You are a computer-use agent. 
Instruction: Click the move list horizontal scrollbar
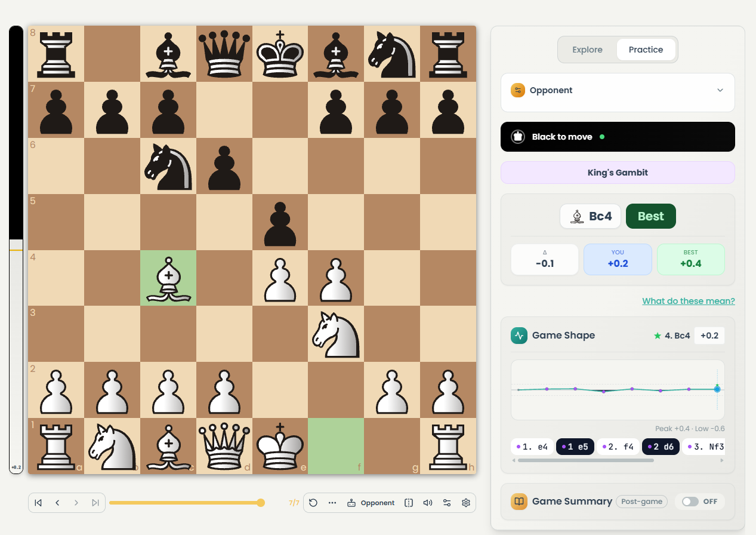point(585,460)
